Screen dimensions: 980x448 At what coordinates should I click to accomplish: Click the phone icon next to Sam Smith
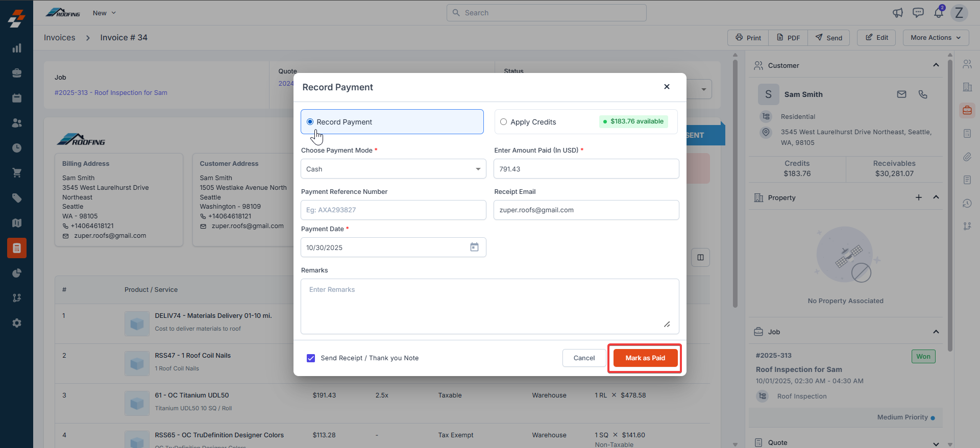923,94
